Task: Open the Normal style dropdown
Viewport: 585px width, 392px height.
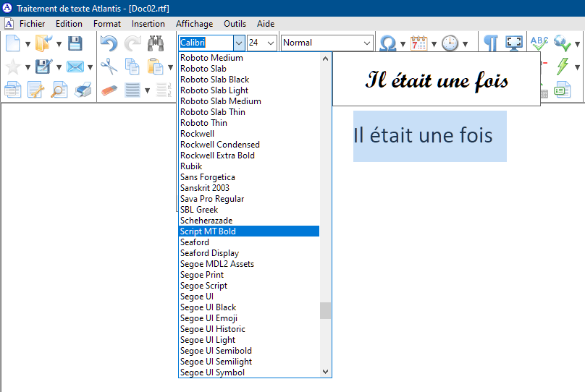Action: coord(366,43)
